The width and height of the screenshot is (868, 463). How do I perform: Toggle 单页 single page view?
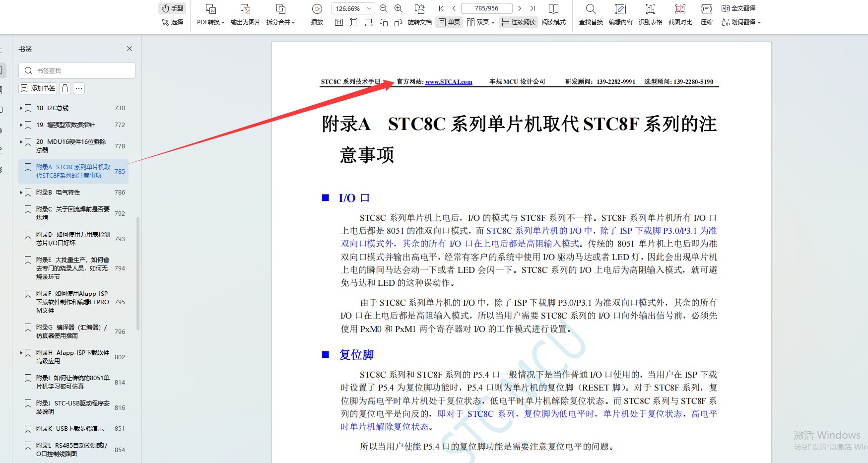click(449, 22)
